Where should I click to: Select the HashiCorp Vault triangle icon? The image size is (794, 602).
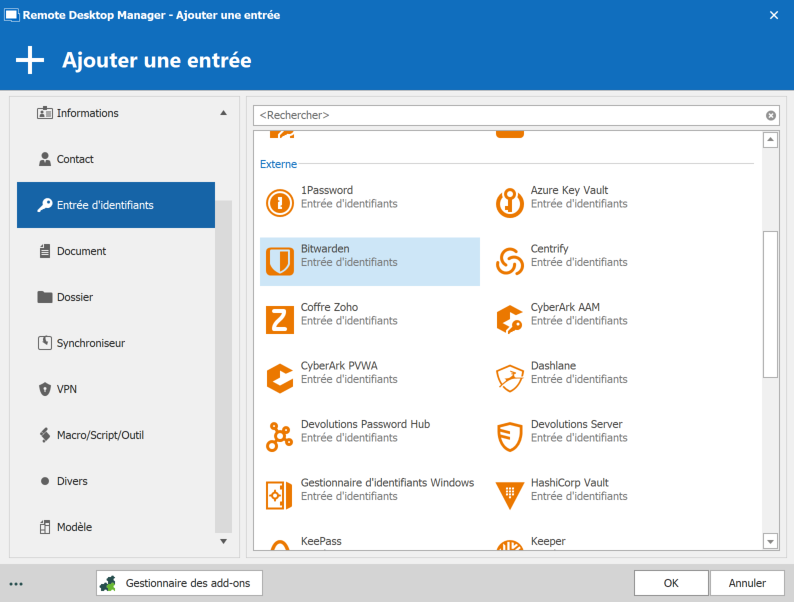click(509, 495)
